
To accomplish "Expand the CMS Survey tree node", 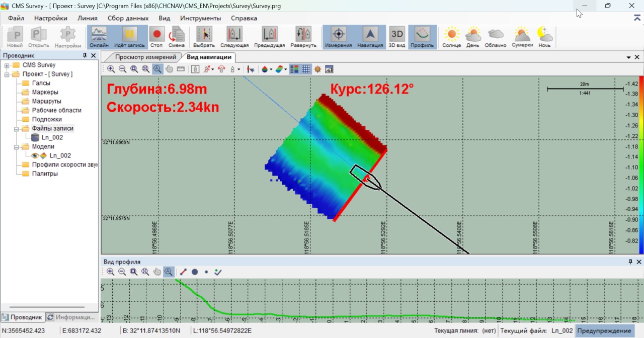I will coord(7,65).
